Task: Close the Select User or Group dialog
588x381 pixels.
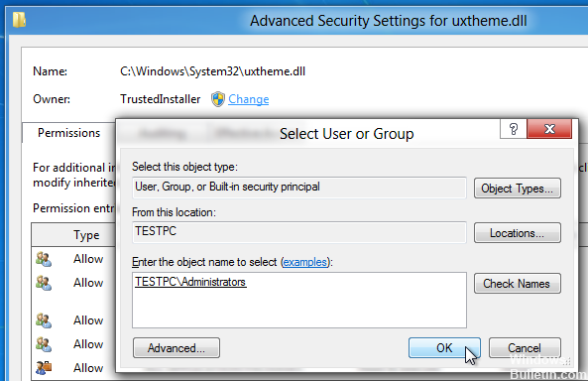Action: [549, 129]
